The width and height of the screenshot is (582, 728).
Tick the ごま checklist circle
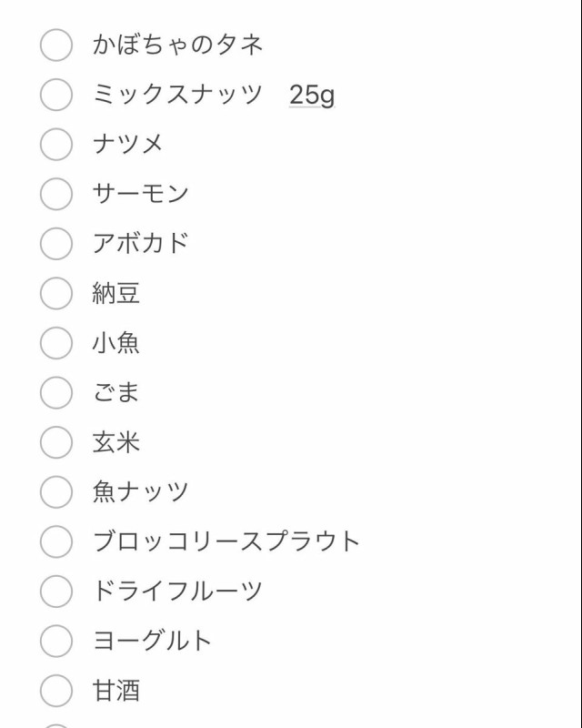[55, 392]
